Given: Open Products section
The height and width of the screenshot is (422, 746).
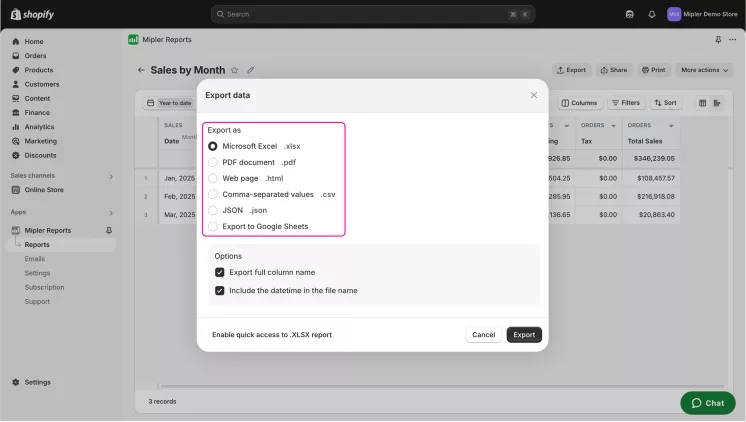Looking at the screenshot, I should [x=39, y=70].
